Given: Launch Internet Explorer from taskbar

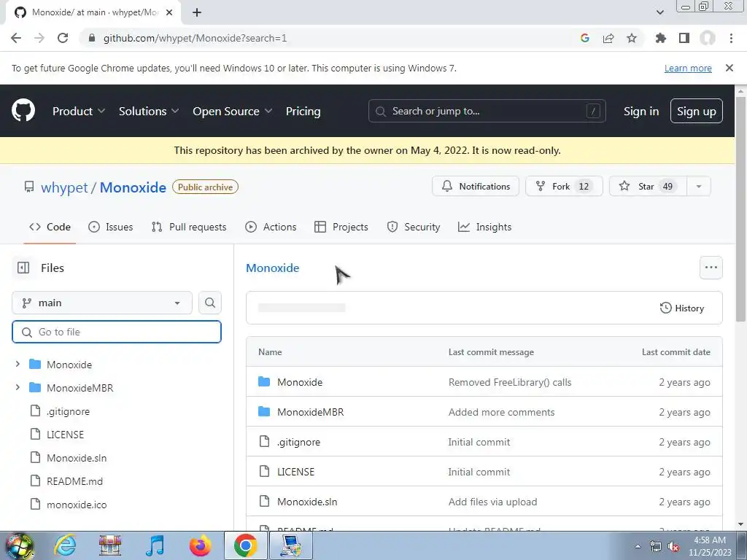Looking at the screenshot, I should pos(65,545).
